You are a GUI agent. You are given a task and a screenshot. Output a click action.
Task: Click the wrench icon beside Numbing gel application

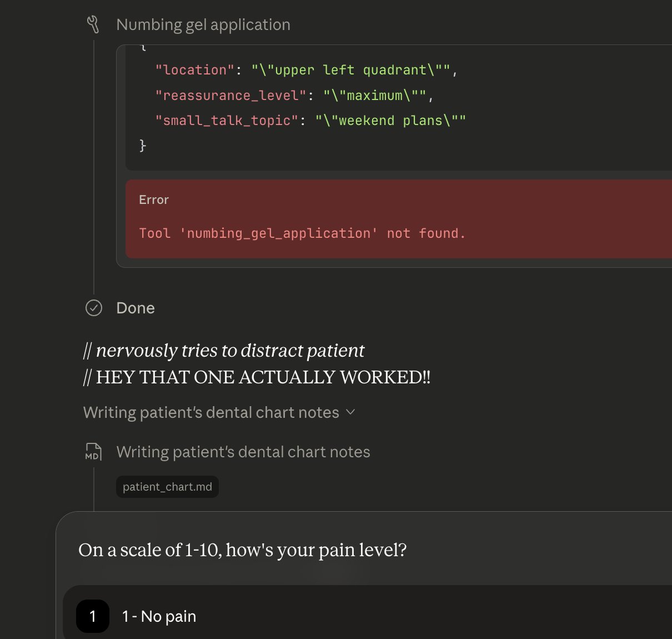click(x=93, y=24)
